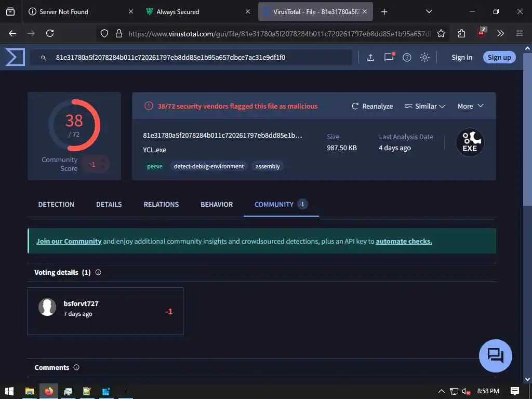Switch to the RELATIONS tab
The width and height of the screenshot is (532, 399).
[161, 204]
